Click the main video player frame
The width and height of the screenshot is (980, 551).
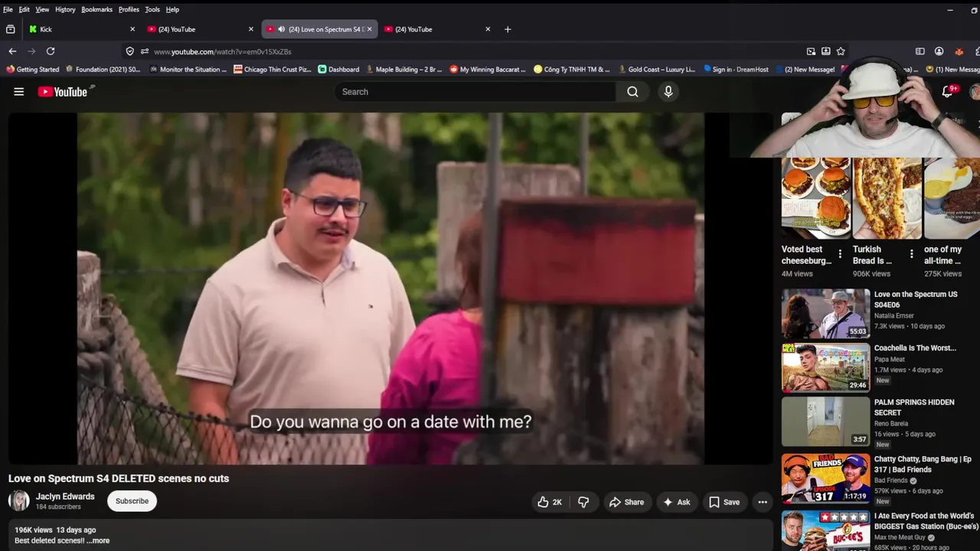click(x=390, y=289)
